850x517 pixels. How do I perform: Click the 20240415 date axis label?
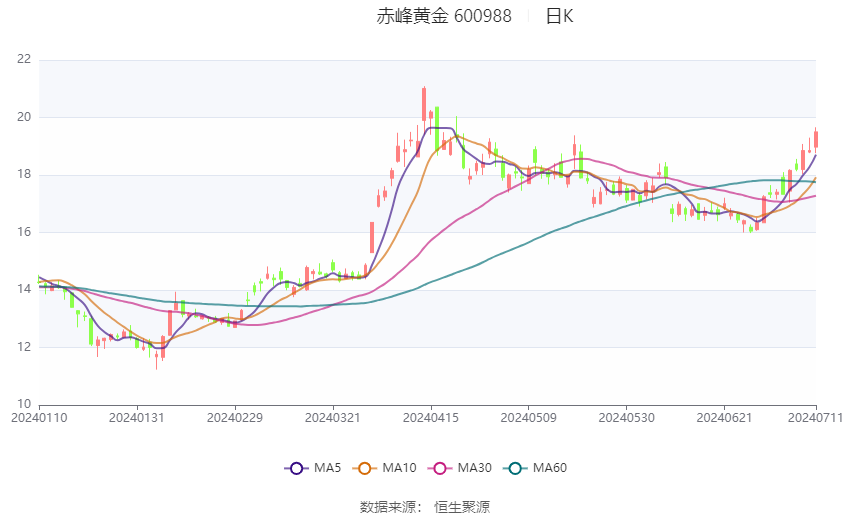point(431,418)
